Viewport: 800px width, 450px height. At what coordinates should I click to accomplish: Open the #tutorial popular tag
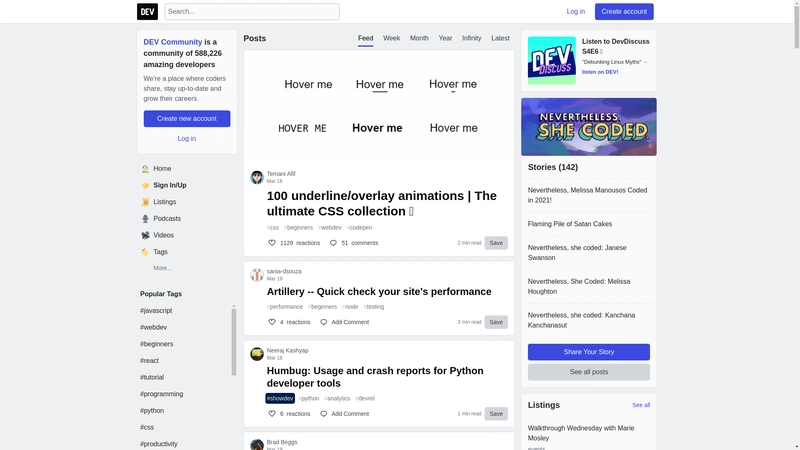[152, 378]
